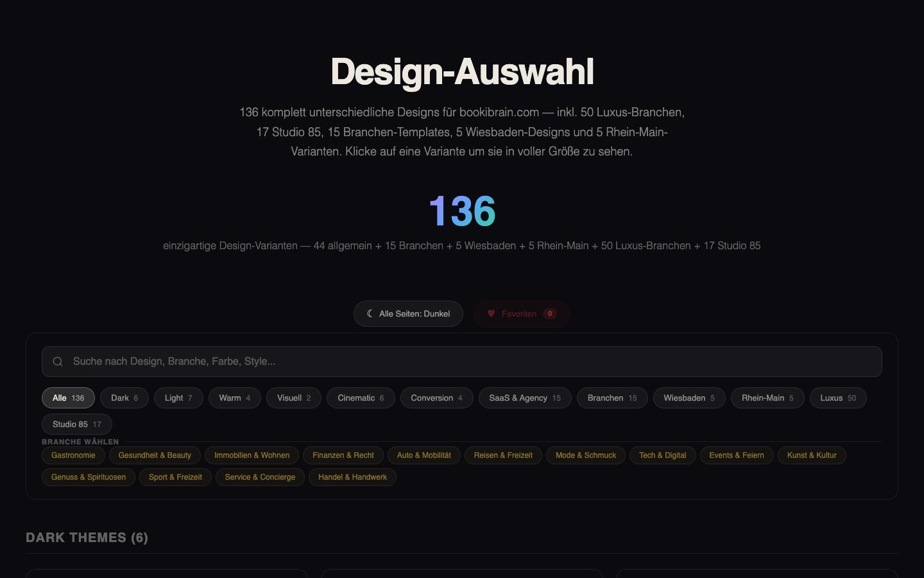Select the SaaS & Agency filter
This screenshot has width=924, height=578.
point(525,398)
